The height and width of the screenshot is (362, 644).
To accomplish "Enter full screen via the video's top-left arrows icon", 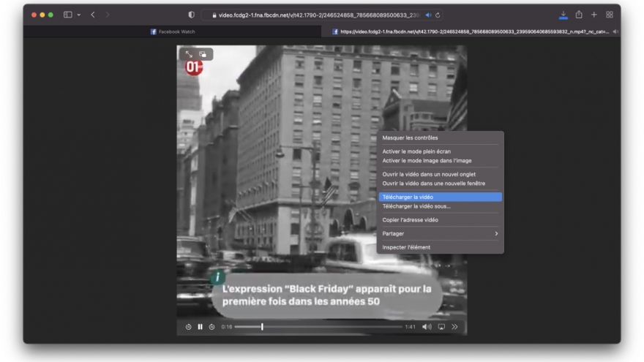I will click(189, 54).
